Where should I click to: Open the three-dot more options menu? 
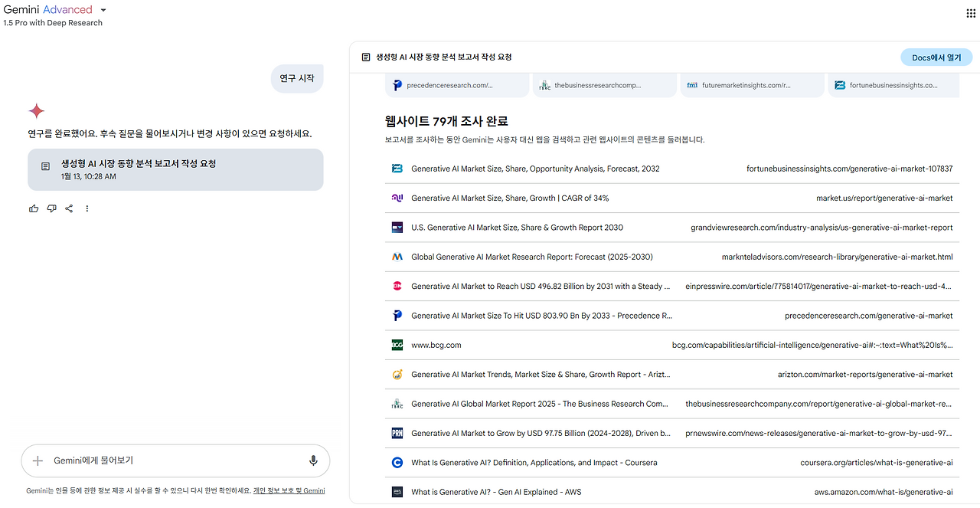click(x=87, y=208)
